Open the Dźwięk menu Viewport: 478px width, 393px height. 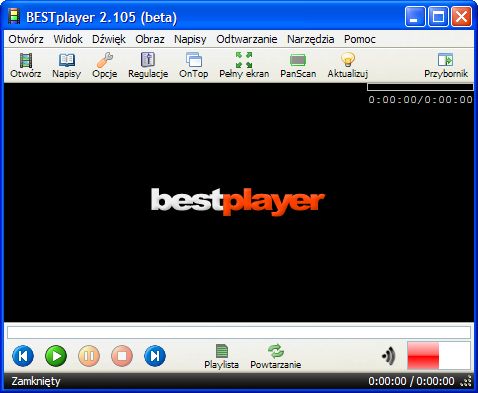pos(109,39)
